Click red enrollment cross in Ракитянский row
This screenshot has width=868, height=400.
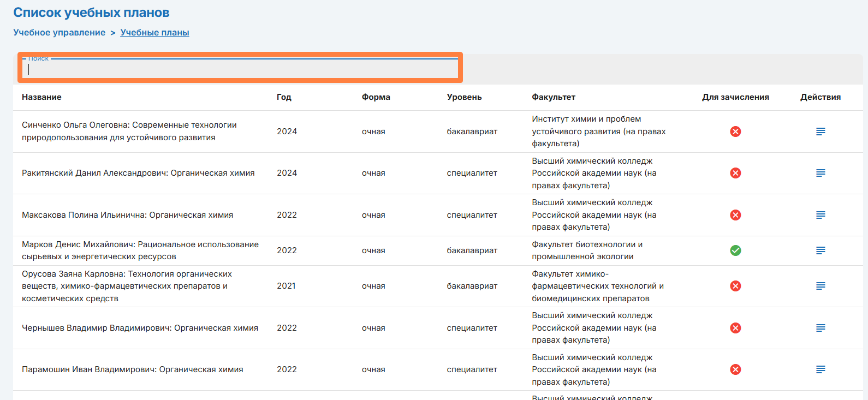pos(735,173)
